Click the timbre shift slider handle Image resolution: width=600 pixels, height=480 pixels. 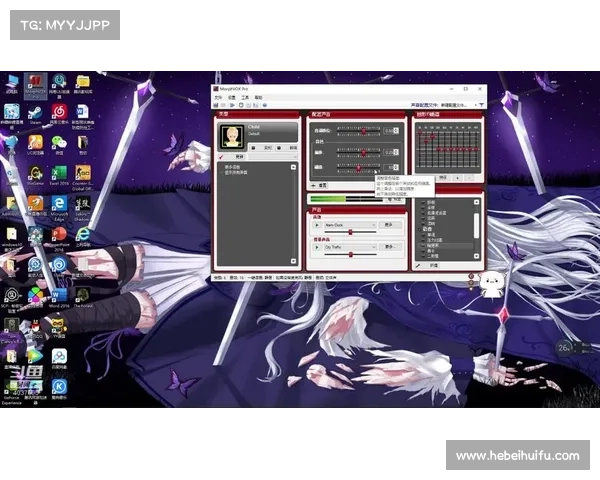[x=364, y=152]
